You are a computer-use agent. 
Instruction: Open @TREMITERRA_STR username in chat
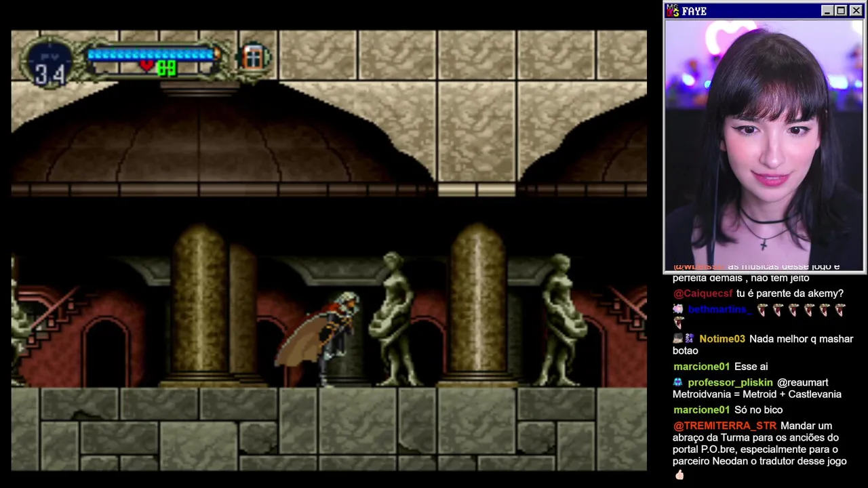click(725, 426)
